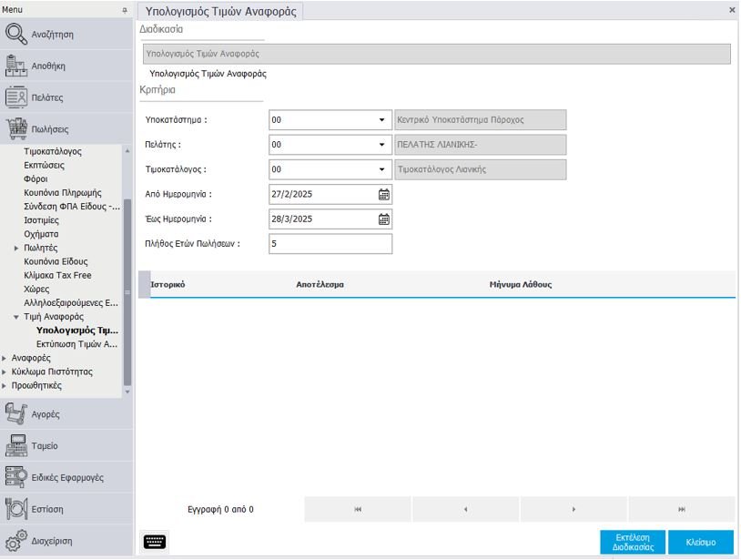The width and height of the screenshot is (741, 560).
Task: Expand the Αναφορές tree node
Action: pos(5,358)
